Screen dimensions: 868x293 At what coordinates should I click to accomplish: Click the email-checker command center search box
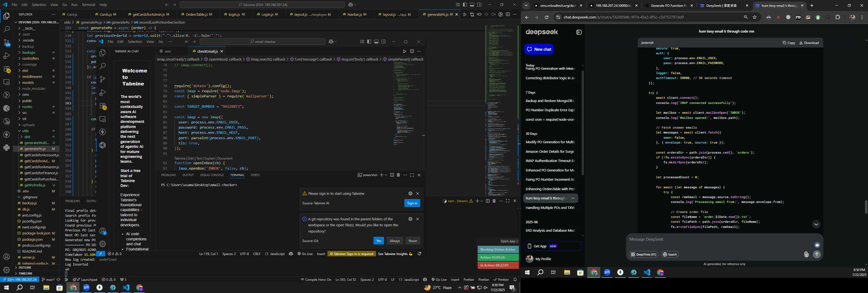[x=263, y=42]
